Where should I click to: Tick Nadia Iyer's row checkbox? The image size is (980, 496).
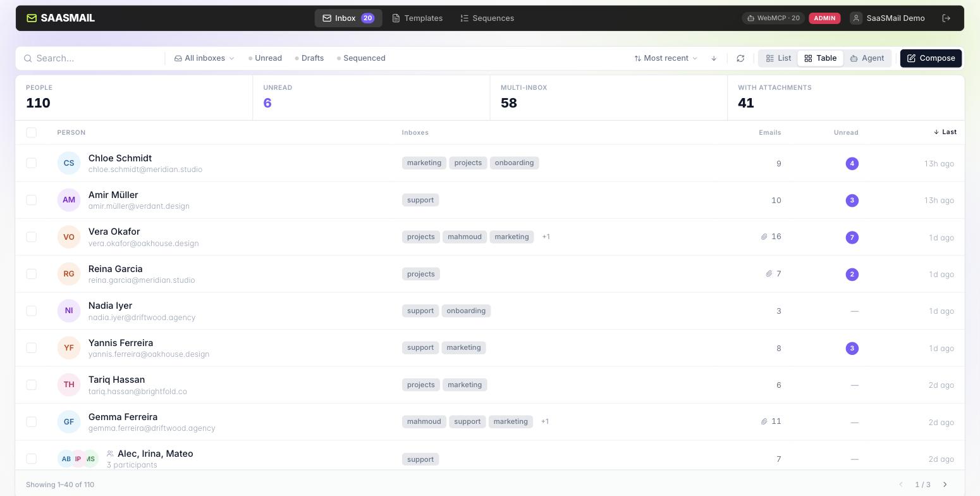pyautogui.click(x=31, y=311)
